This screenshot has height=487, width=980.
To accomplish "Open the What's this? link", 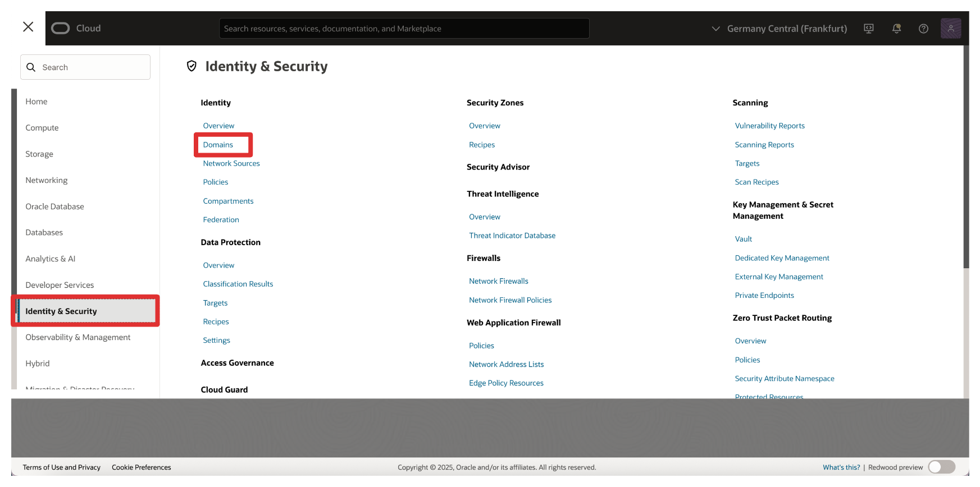I will pos(841,467).
